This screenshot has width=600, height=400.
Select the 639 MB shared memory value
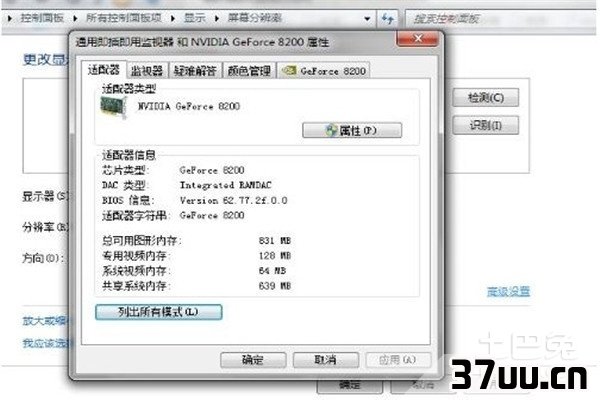[x=275, y=286]
